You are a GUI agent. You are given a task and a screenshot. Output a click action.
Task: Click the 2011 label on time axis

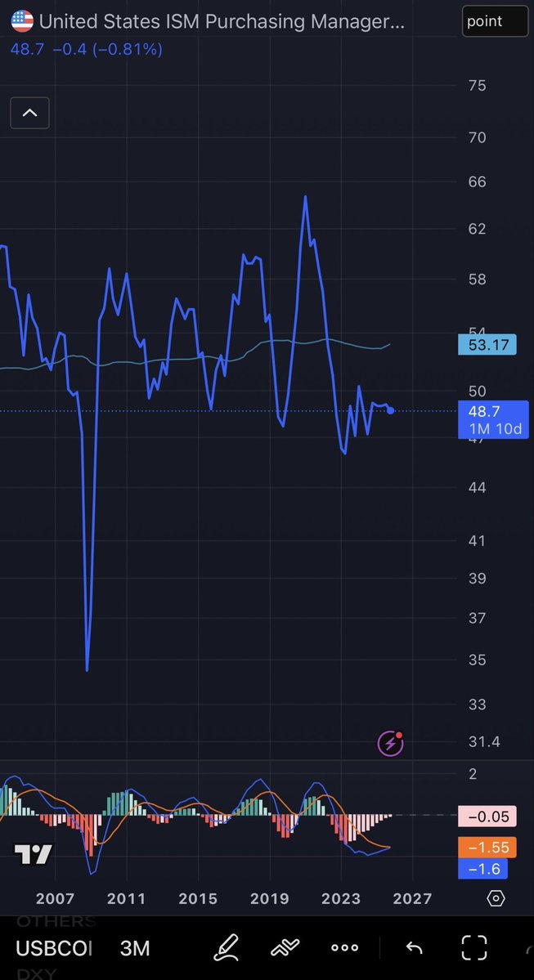[x=126, y=899]
